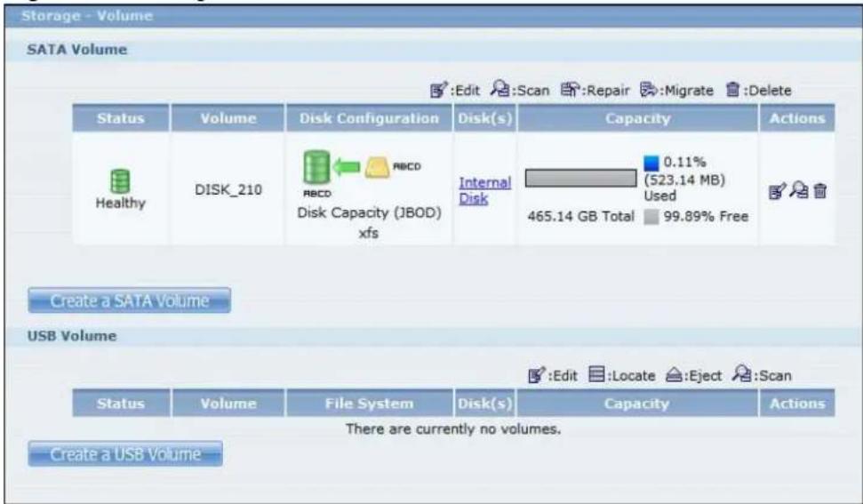Scan the DISK_210 volume via its Actions icon
The width and height of the screenshot is (863, 504).
pyautogui.click(x=799, y=190)
